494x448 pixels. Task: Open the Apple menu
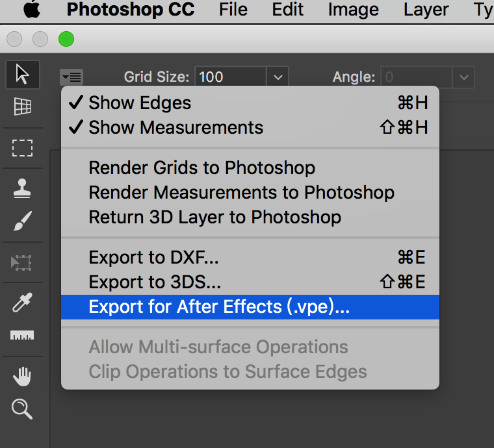coord(31,10)
